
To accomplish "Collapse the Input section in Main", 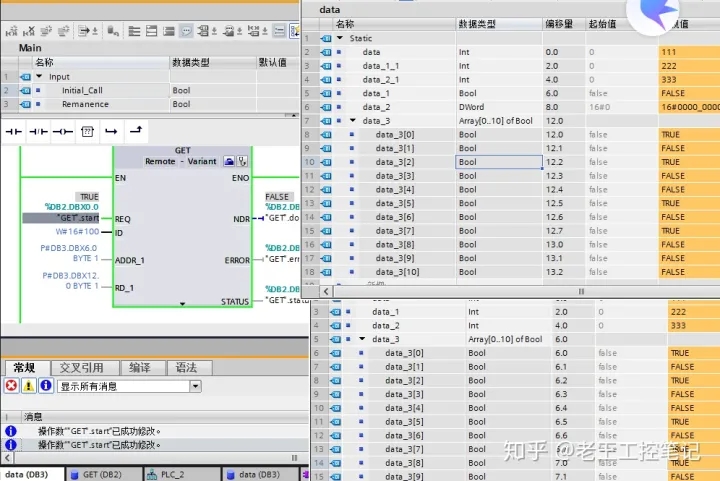I will point(39,76).
